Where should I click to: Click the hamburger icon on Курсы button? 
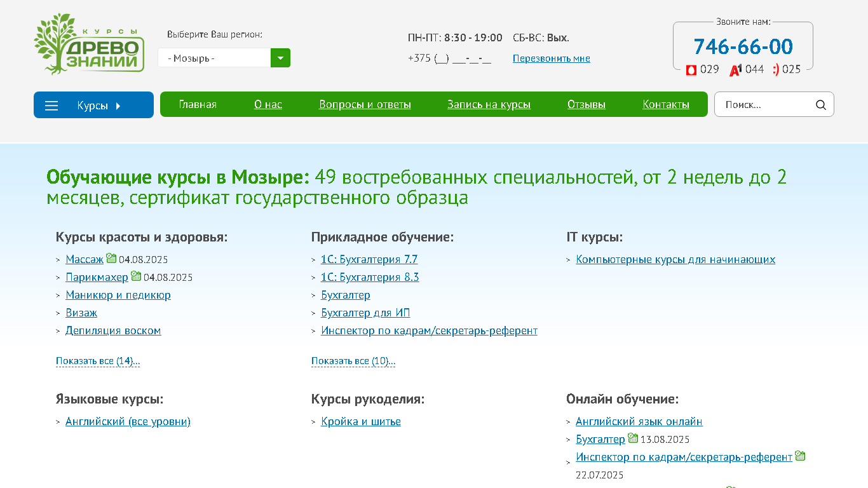click(51, 105)
